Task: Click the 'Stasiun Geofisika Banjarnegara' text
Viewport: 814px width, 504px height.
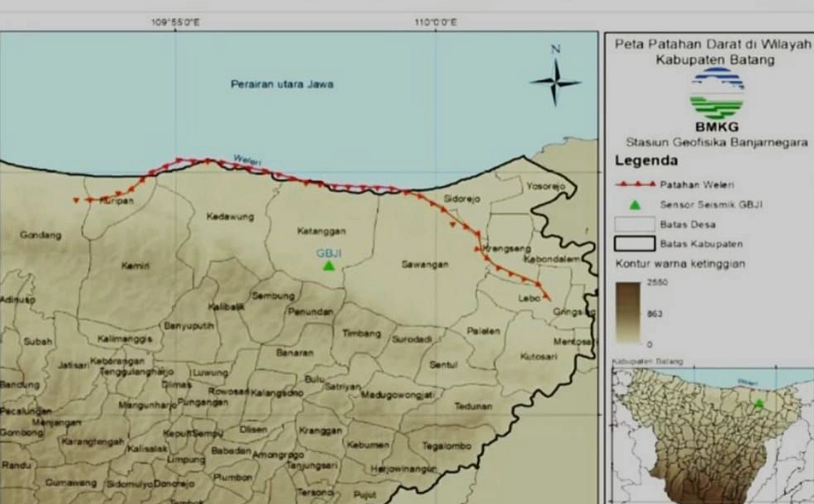Action: (x=717, y=142)
